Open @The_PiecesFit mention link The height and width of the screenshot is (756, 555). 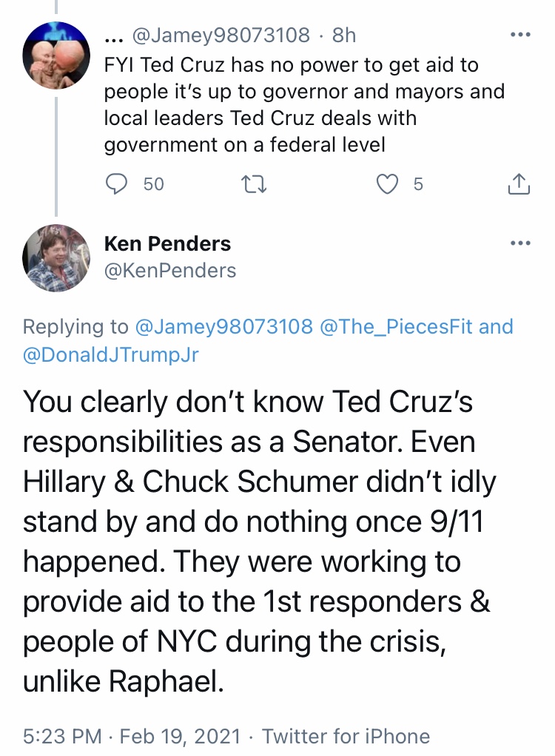(x=396, y=326)
